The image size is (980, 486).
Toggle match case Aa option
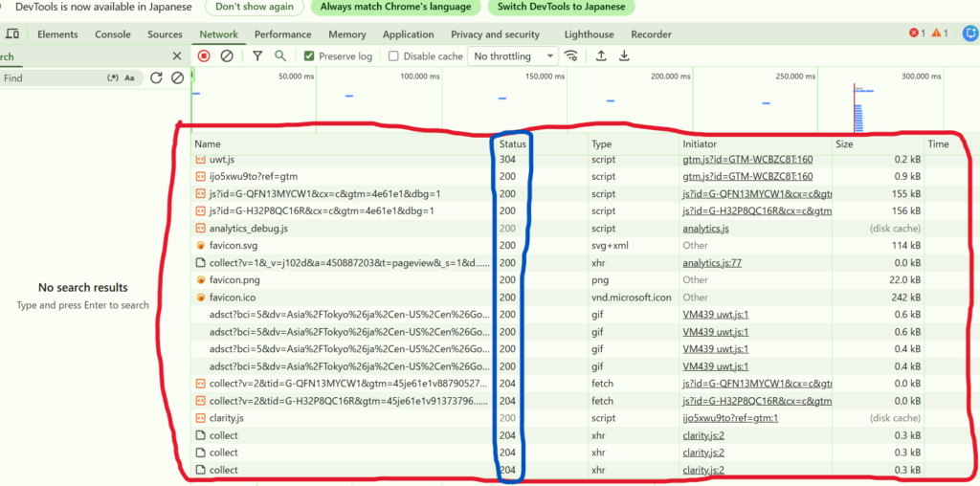(x=130, y=78)
